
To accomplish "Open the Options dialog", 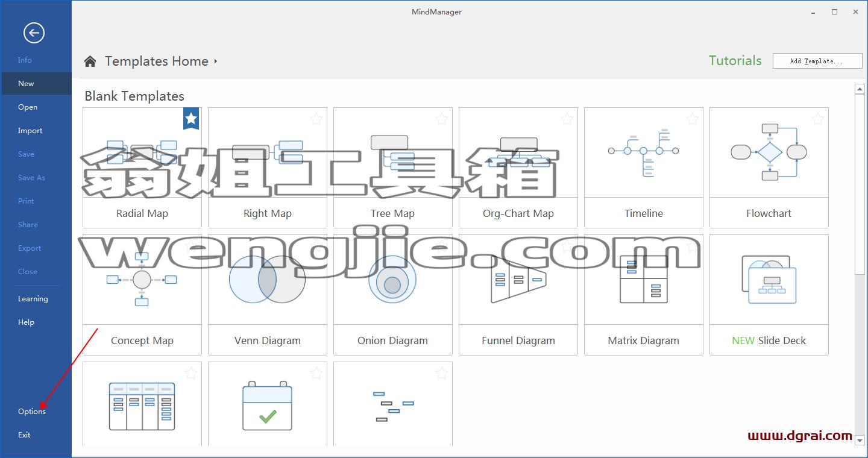I will [x=36, y=412].
